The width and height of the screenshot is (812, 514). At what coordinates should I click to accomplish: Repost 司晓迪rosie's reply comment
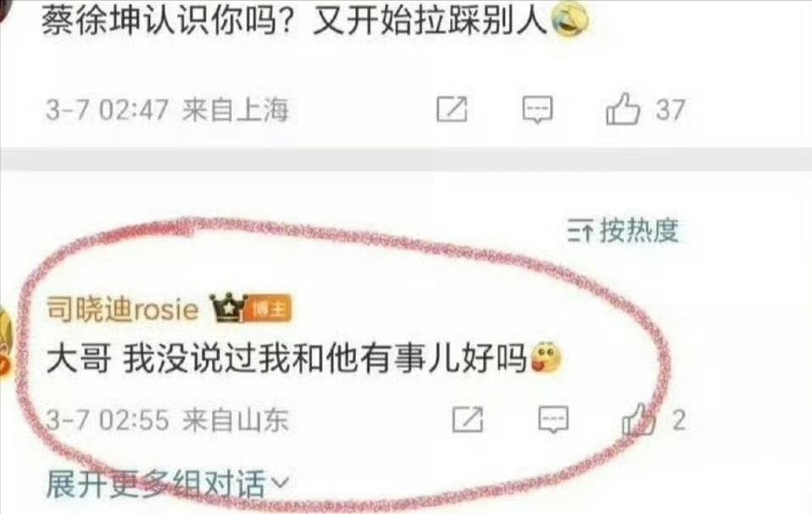point(468,419)
